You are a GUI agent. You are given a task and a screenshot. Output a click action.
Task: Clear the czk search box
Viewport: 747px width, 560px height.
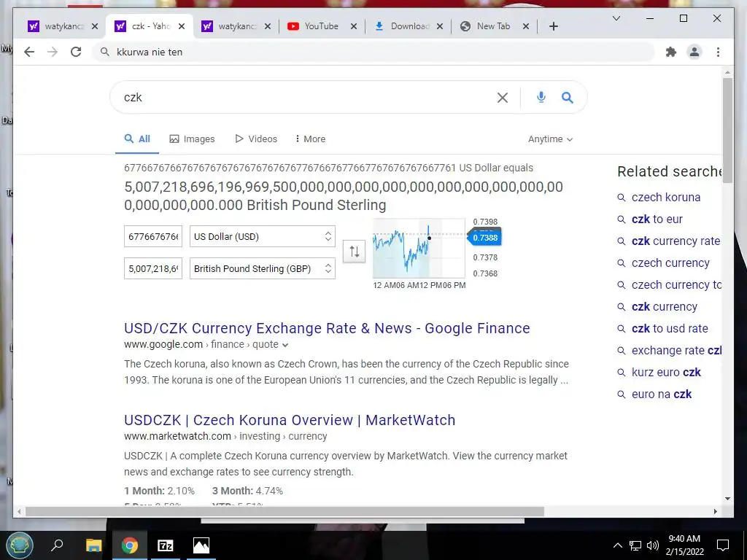[x=502, y=98]
